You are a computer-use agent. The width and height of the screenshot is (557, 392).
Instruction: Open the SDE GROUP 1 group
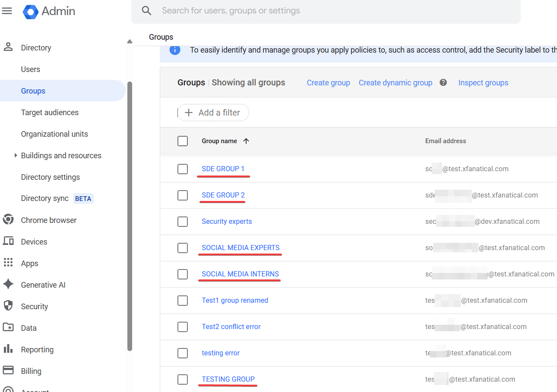223,169
